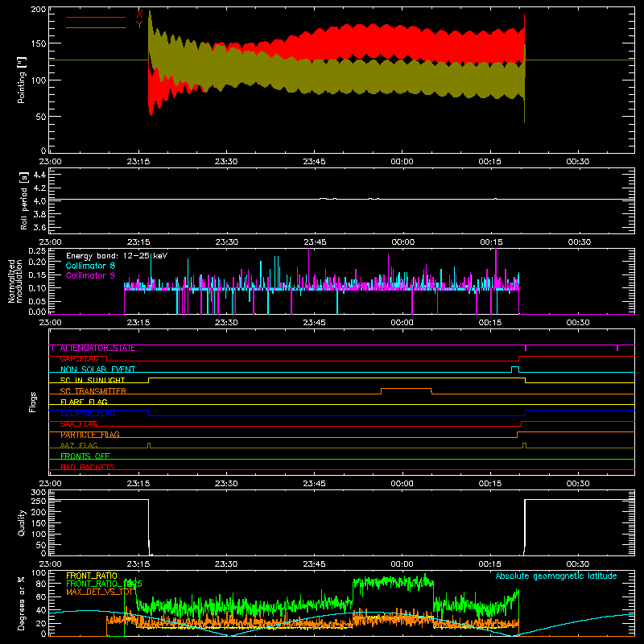
Task: Click the raised SC_TRANSMITTER pulse segment
Action: pyautogui.click(x=407, y=389)
